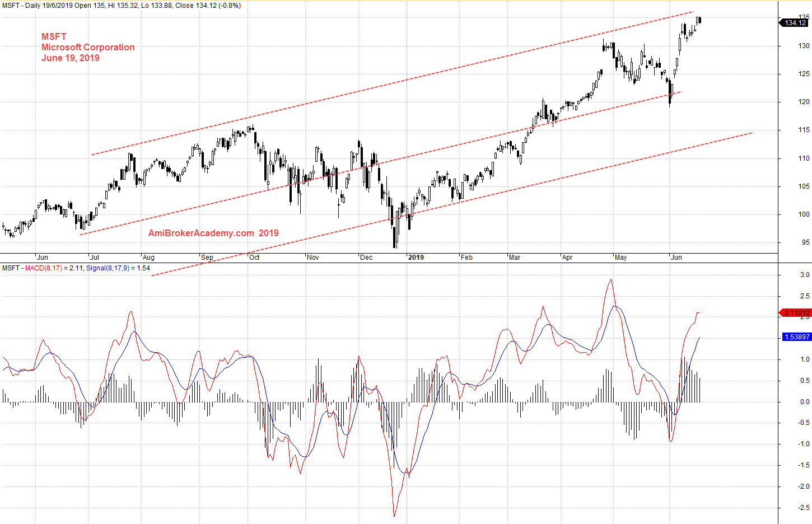Image resolution: width=812 pixels, height=524 pixels.
Task: Click the 100 price axis label
Action: [x=804, y=214]
